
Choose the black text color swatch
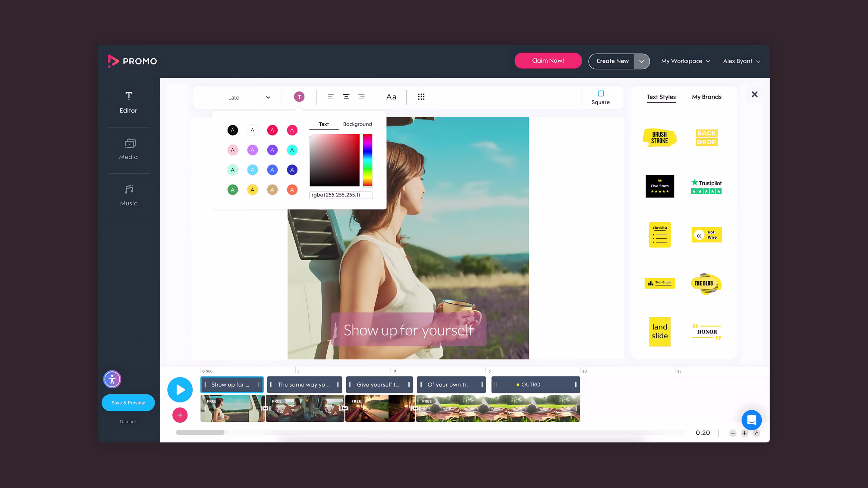[232, 130]
